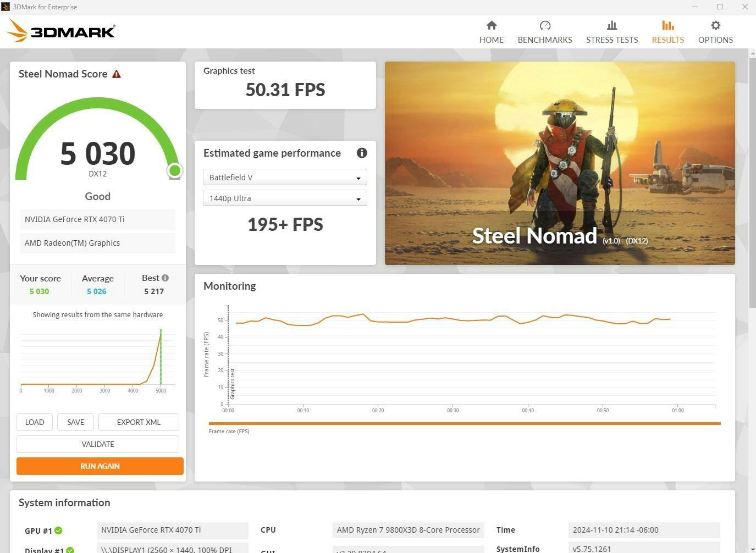Click the score distribution chart
This screenshot has width=756, height=553.
click(x=98, y=360)
